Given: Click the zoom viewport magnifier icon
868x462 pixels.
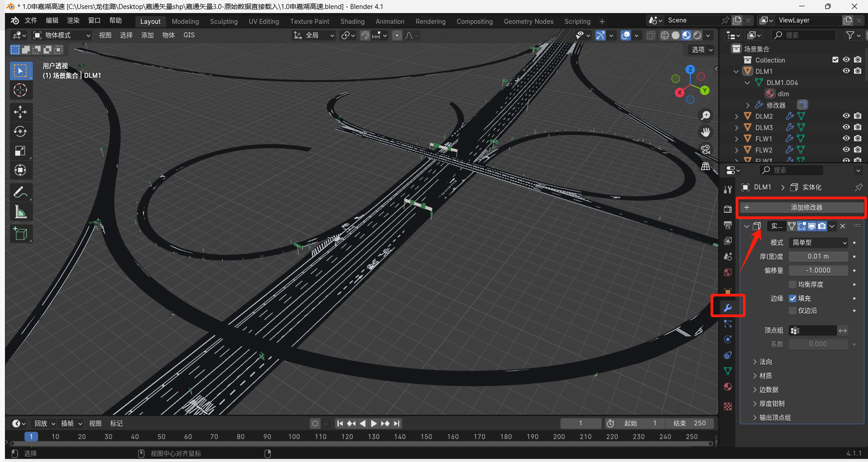Looking at the screenshot, I should 706,116.
